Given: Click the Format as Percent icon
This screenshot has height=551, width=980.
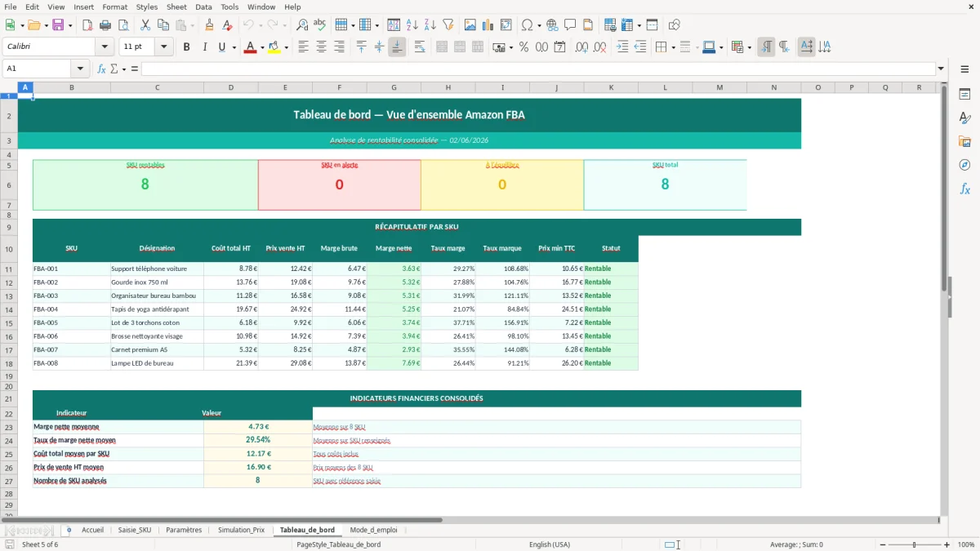Looking at the screenshot, I should pyautogui.click(x=523, y=47).
